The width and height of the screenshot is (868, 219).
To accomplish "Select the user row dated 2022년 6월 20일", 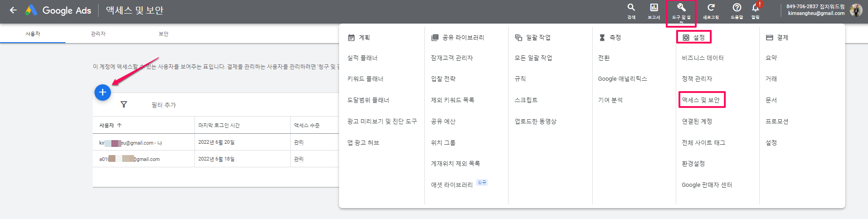I will click(x=216, y=142).
